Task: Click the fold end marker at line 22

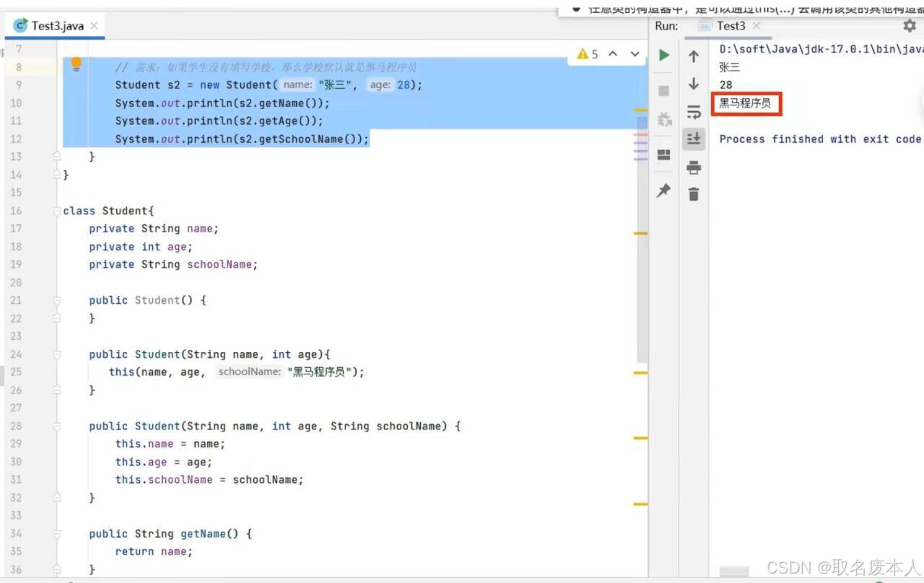Action: (x=56, y=318)
